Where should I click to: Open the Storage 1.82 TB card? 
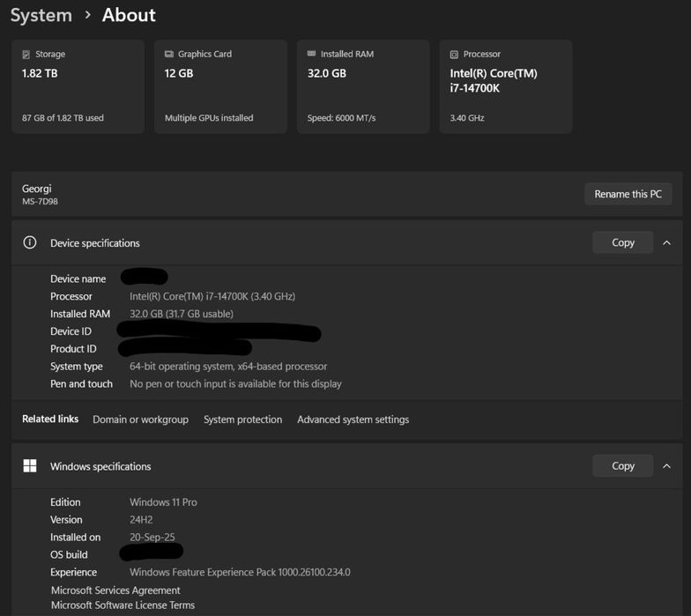tap(78, 86)
